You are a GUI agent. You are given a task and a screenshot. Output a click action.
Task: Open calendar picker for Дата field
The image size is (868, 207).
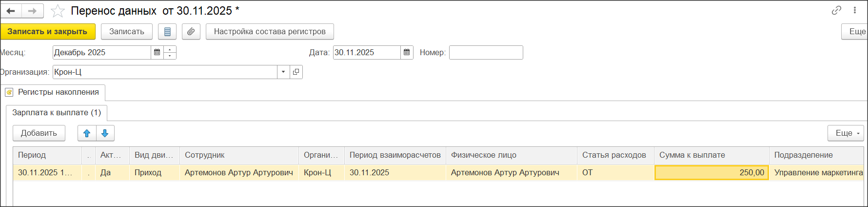tap(407, 53)
